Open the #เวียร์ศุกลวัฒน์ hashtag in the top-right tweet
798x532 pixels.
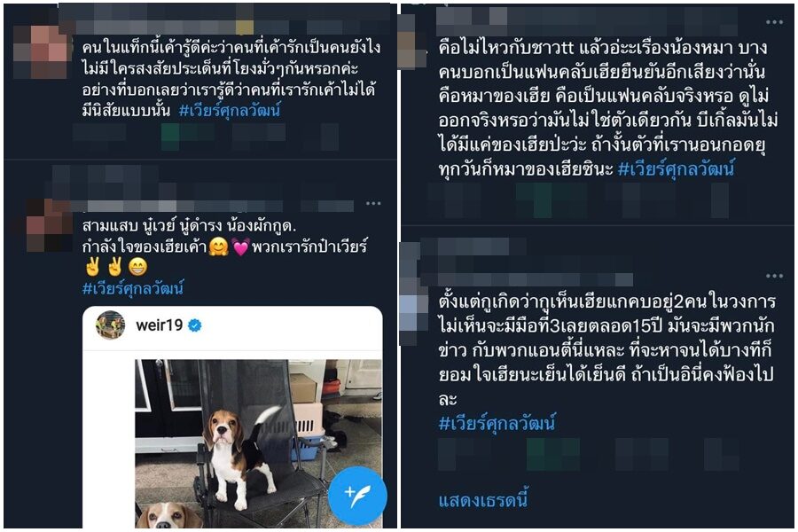tap(676, 168)
